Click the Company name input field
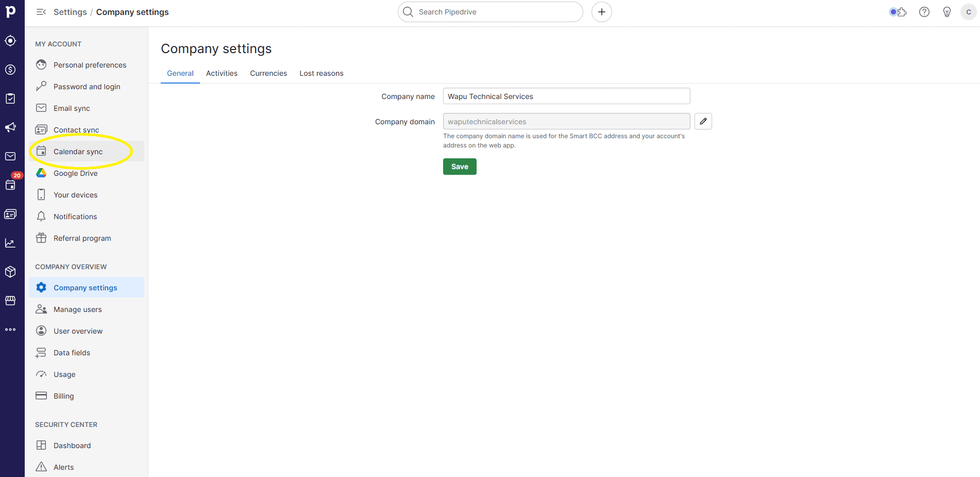The width and height of the screenshot is (980, 477). [x=566, y=96]
